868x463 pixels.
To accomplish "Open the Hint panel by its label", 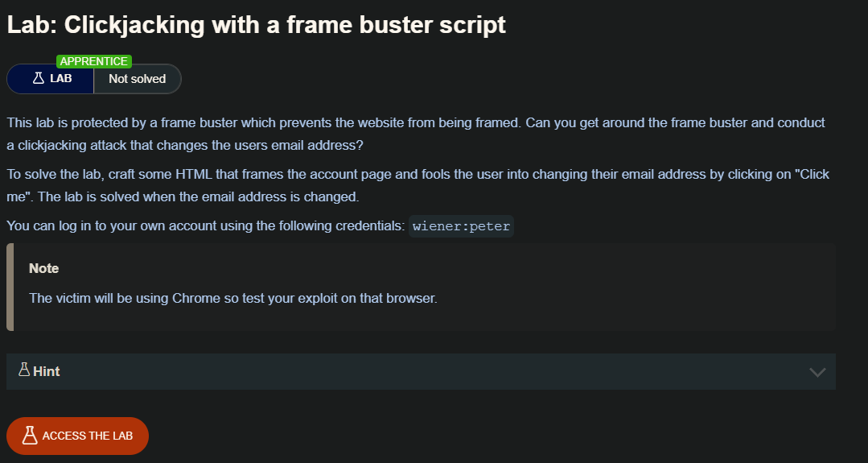I will 47,371.
